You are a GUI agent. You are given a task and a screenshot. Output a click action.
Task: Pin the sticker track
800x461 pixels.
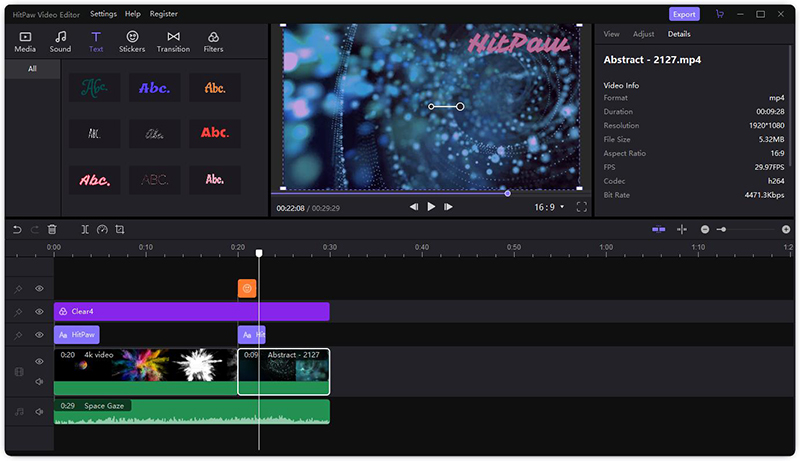click(x=18, y=289)
